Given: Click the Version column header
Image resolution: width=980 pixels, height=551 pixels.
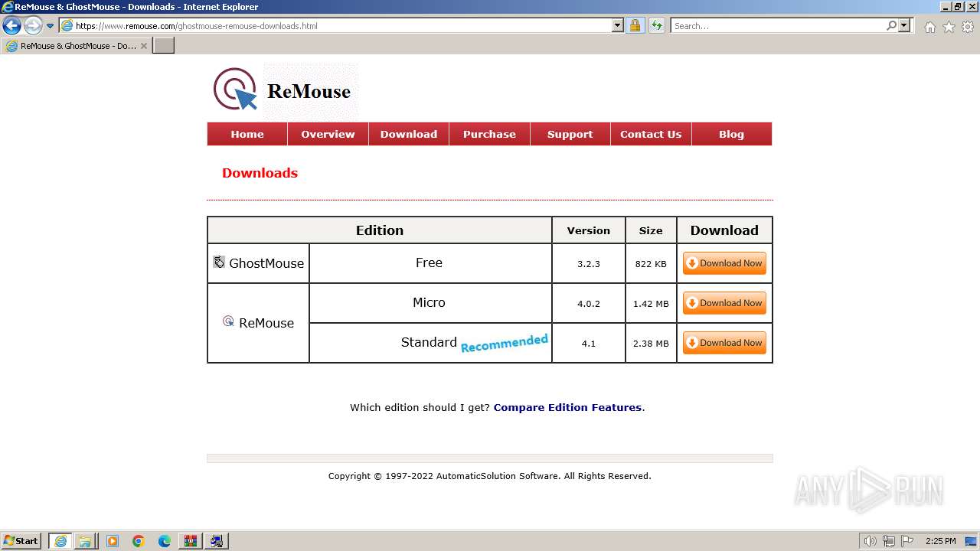Looking at the screenshot, I should [589, 230].
